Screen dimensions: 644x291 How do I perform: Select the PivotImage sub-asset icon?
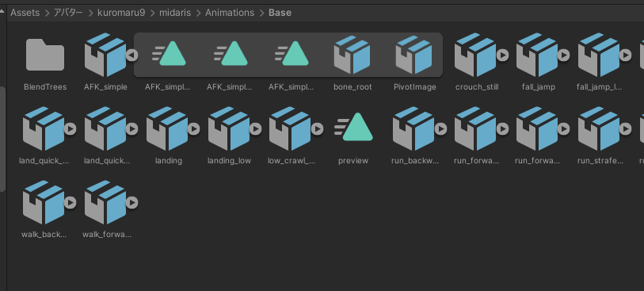click(413, 55)
